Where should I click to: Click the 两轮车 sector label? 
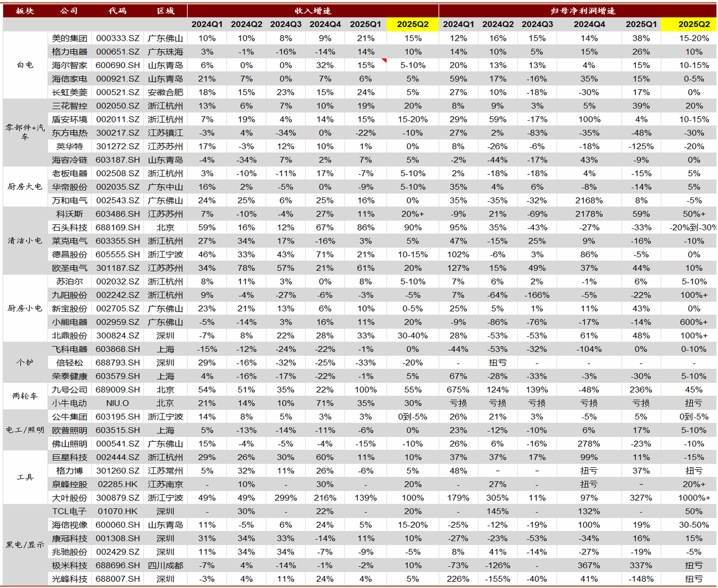coord(25,396)
